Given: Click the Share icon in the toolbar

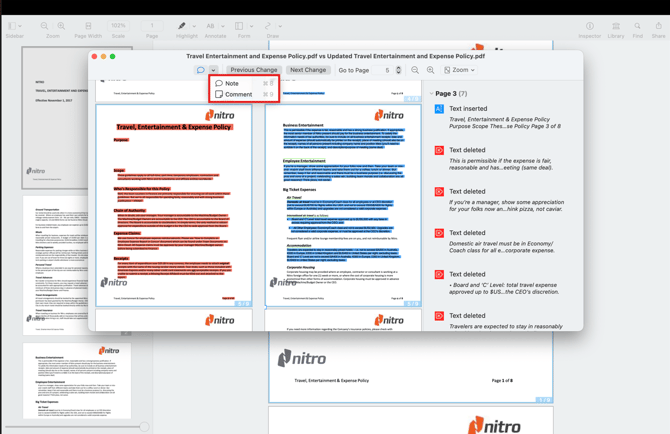Looking at the screenshot, I should tap(658, 28).
